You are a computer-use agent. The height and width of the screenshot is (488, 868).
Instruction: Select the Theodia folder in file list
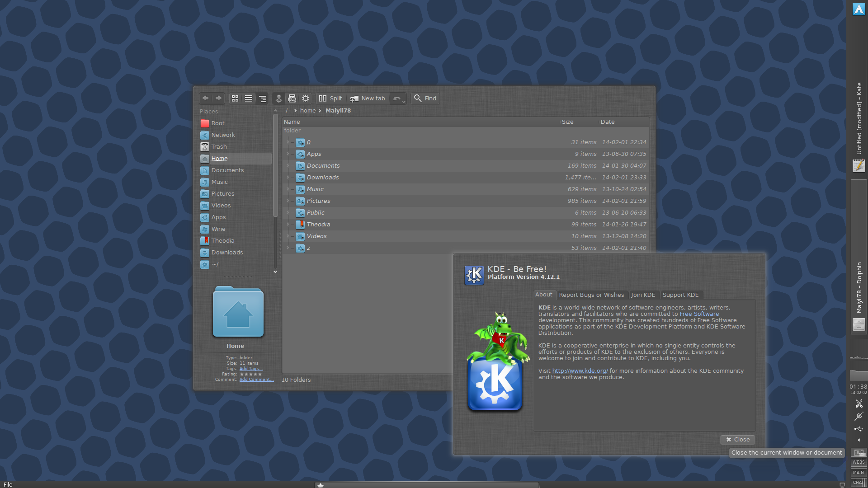[x=466, y=224]
